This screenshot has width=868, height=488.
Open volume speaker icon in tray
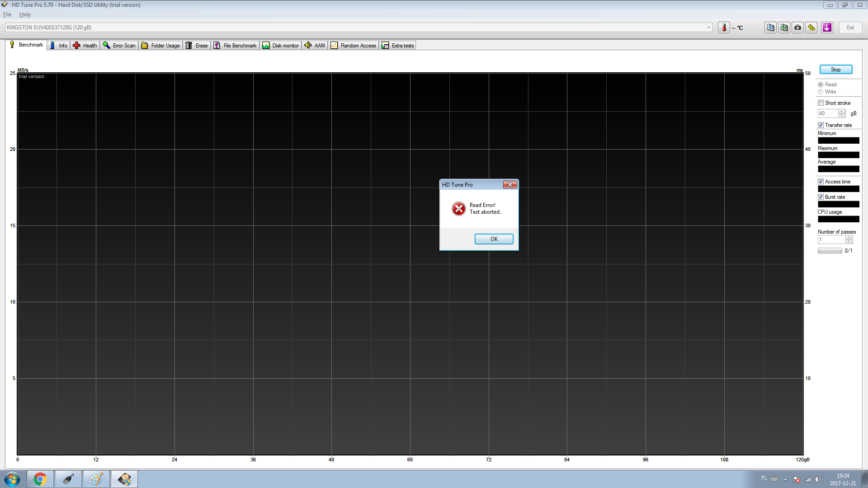[x=818, y=479]
